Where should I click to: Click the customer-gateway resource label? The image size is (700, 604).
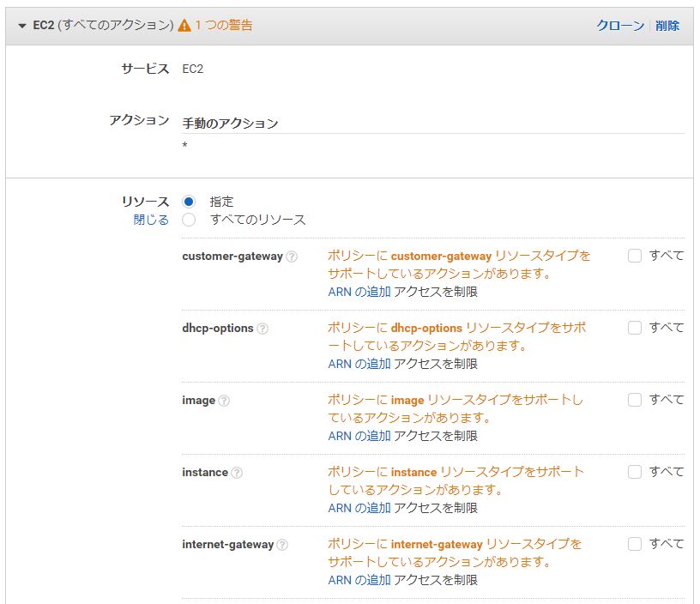pyautogui.click(x=232, y=257)
